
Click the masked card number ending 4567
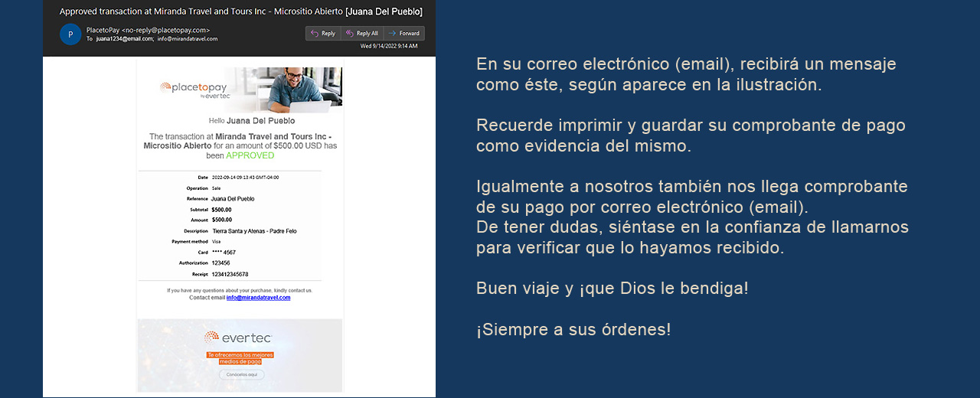[x=224, y=253]
